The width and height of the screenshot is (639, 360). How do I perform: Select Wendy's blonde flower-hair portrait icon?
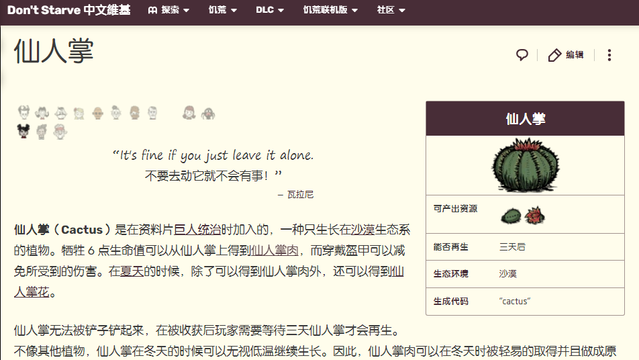pyautogui.click(x=79, y=113)
